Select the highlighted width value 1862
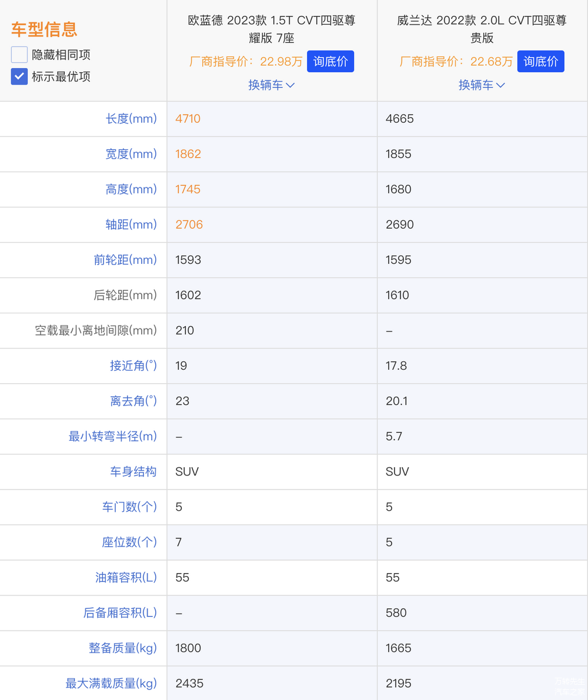The height and width of the screenshot is (700, 588). click(x=188, y=154)
